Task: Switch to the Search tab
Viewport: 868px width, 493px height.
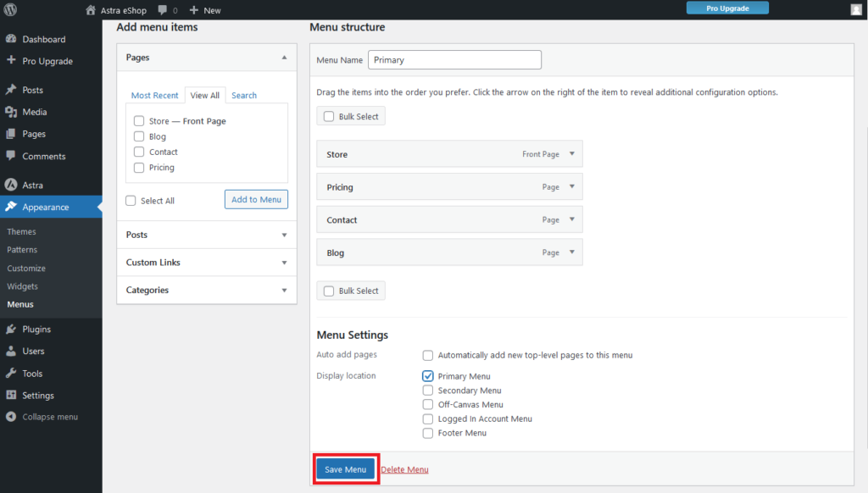Action: pos(244,96)
